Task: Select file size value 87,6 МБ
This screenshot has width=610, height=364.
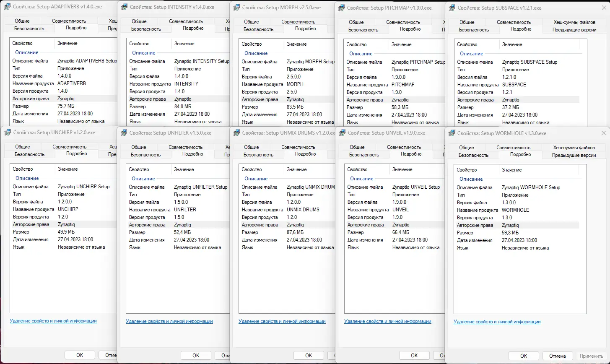Action: 295,232
